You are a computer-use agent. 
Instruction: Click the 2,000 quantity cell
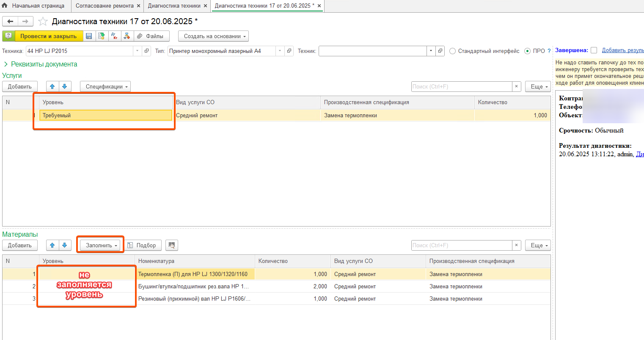click(x=293, y=287)
